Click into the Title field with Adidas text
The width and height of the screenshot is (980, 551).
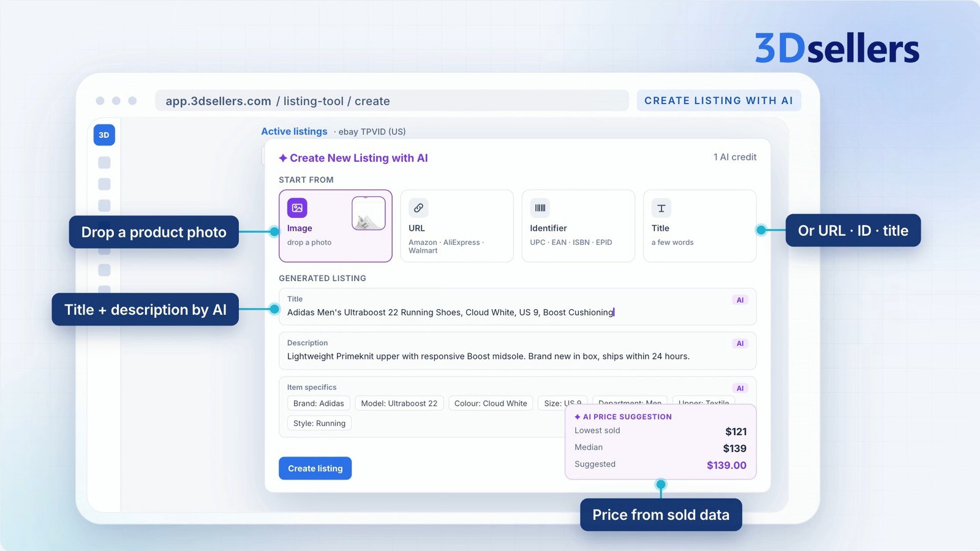[518, 307]
